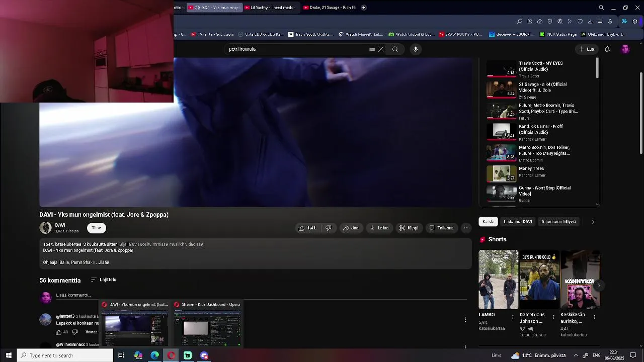Click the Opera extensions cube icon
This screenshot has width=644, height=362.
pos(635,21)
